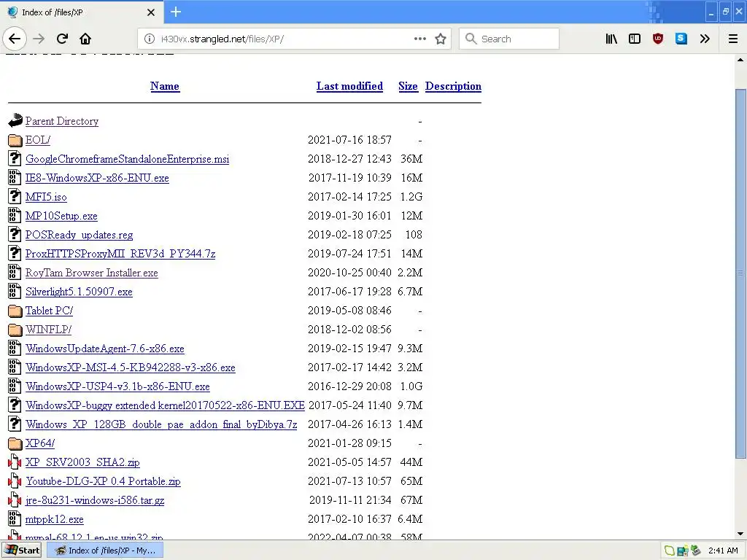Go back with the back arrow button
747x560 pixels.
[x=15, y=39]
